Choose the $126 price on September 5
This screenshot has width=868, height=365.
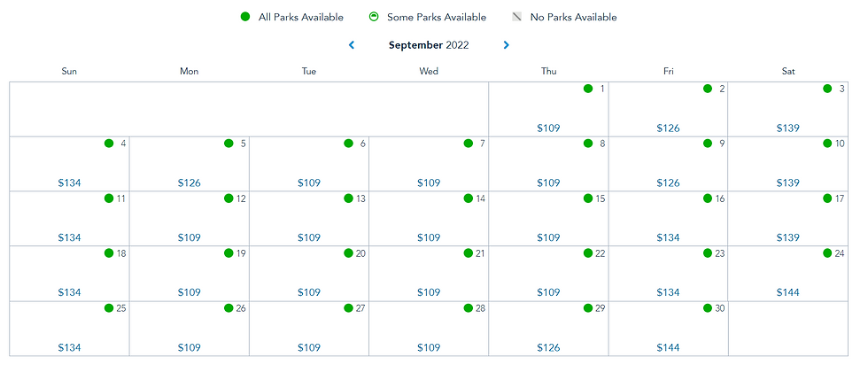[190, 182]
